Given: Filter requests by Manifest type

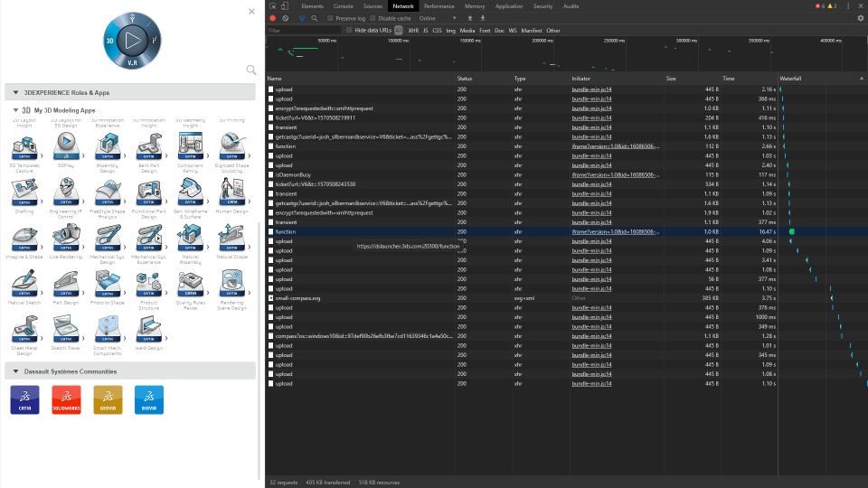Looking at the screenshot, I should point(532,31).
